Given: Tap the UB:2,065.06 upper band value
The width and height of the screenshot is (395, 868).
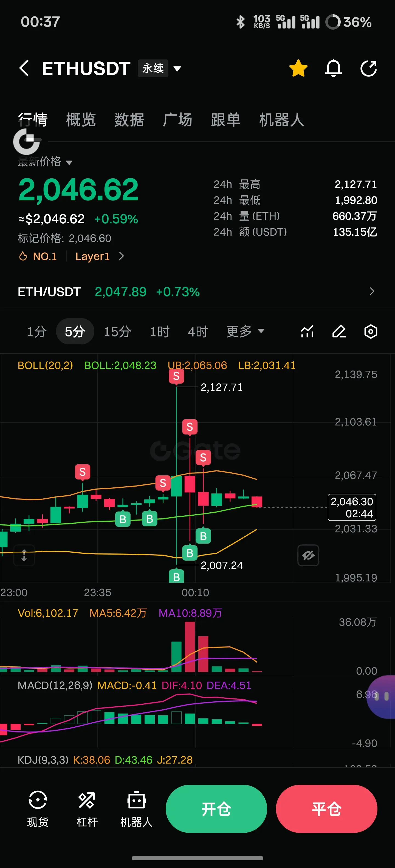Looking at the screenshot, I should coord(197,365).
